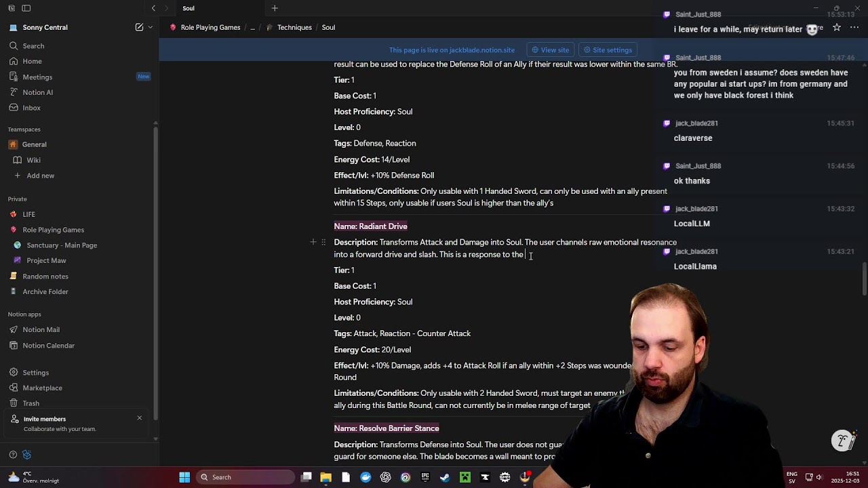
Task: Open Sonny Central workspace switcher
Action: [x=45, y=27]
